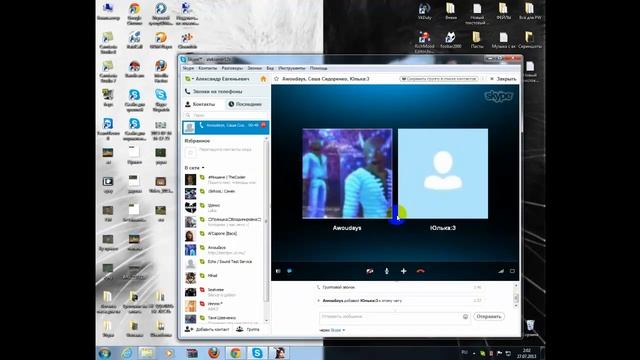Open Контакты menu

point(208,68)
